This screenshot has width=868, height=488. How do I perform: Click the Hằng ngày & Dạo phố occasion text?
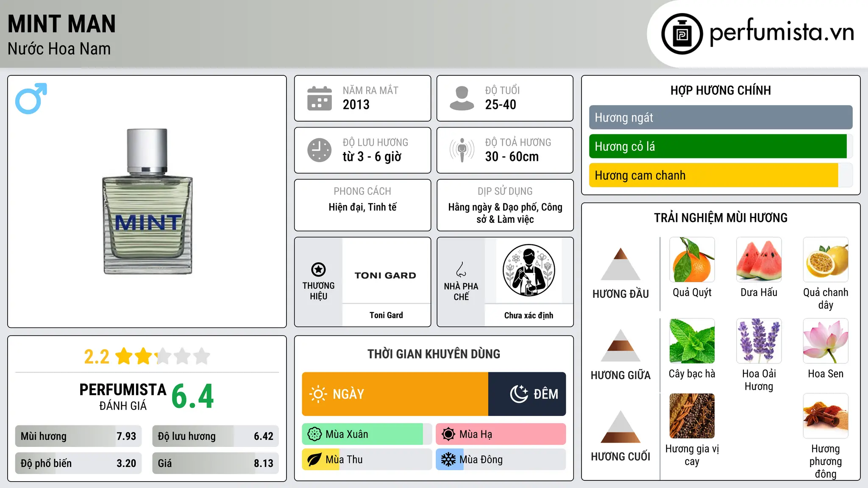coord(505,213)
